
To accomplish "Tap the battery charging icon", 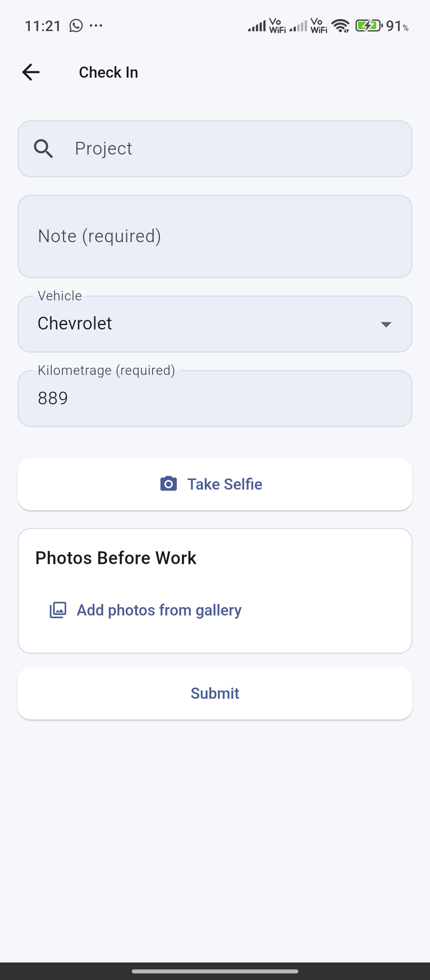I will pyautogui.click(x=369, y=26).
